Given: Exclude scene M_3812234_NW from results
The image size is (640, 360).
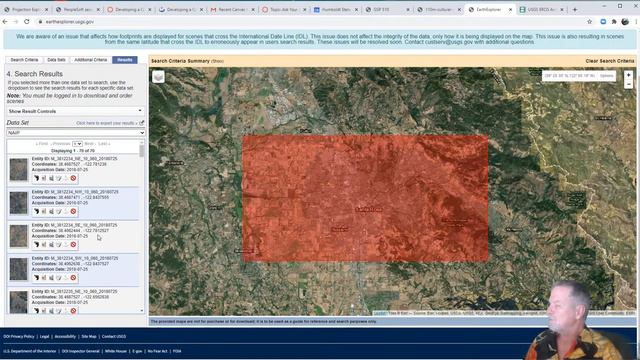Looking at the screenshot, I should click(73, 211).
